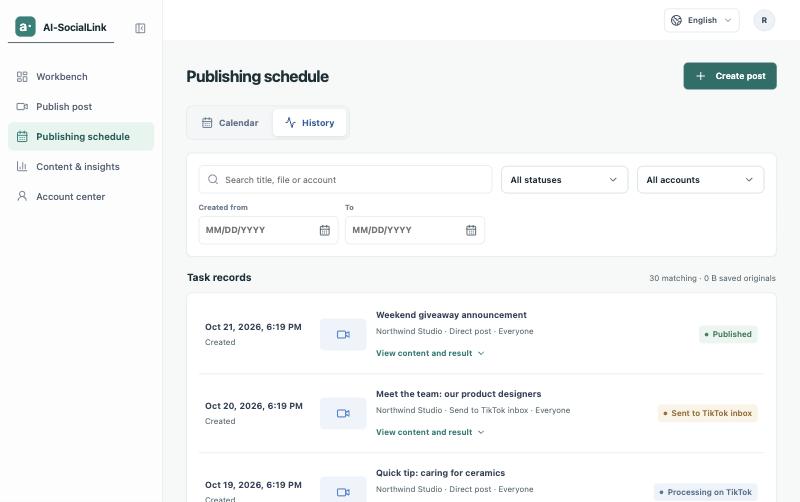
Task: Click the plus icon on Create post
Action: 701,76
